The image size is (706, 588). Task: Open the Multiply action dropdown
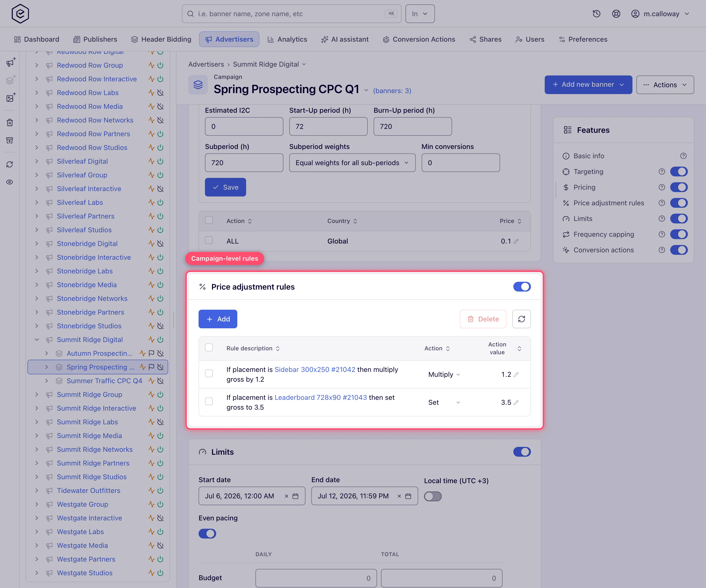pyautogui.click(x=444, y=374)
